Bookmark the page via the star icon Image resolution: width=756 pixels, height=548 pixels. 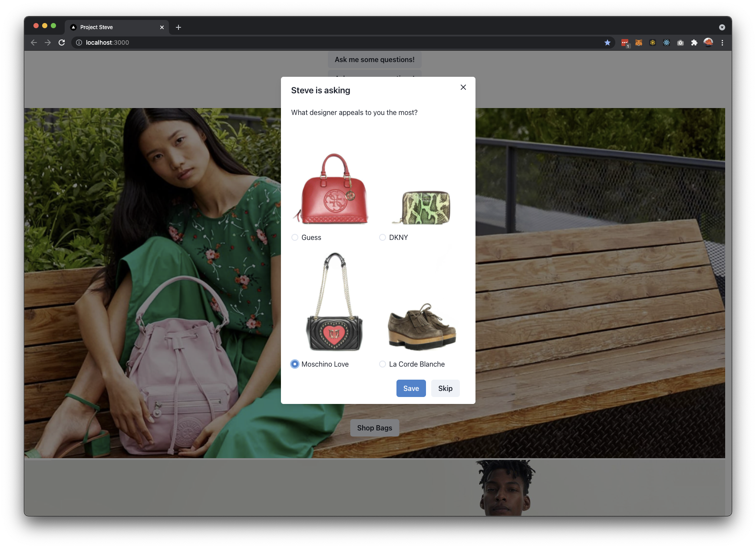click(607, 43)
